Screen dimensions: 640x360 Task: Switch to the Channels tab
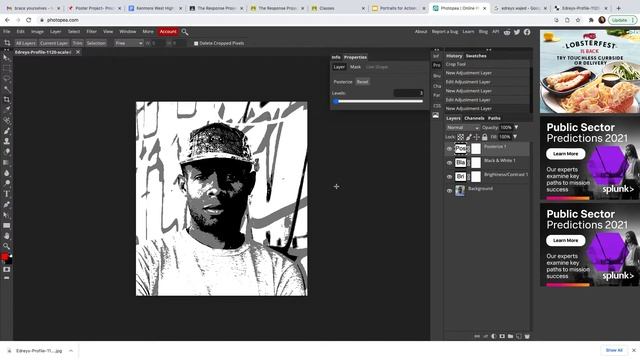coord(474,118)
